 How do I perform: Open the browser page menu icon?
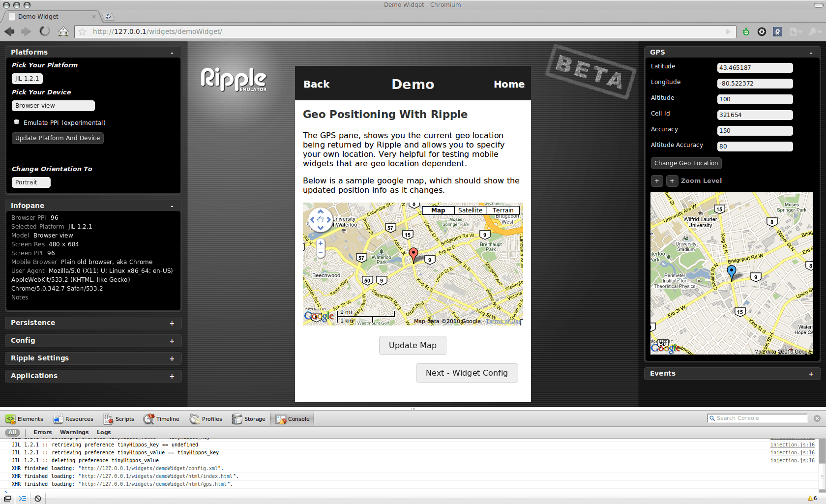click(x=795, y=31)
